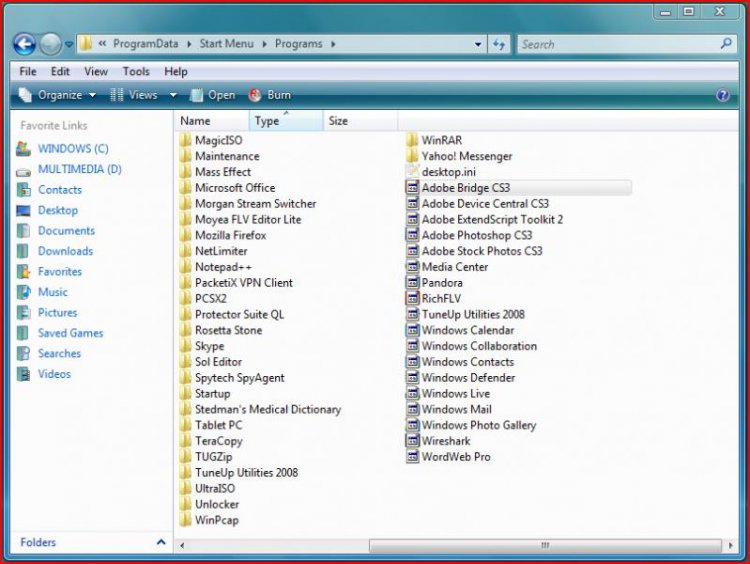Screen dimensions: 750x564
Task: Click the Open toolbar button
Action: [213, 95]
